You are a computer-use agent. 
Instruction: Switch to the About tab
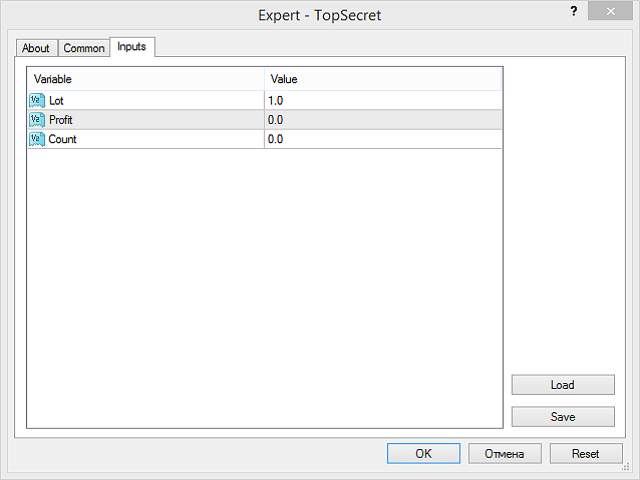(36, 48)
